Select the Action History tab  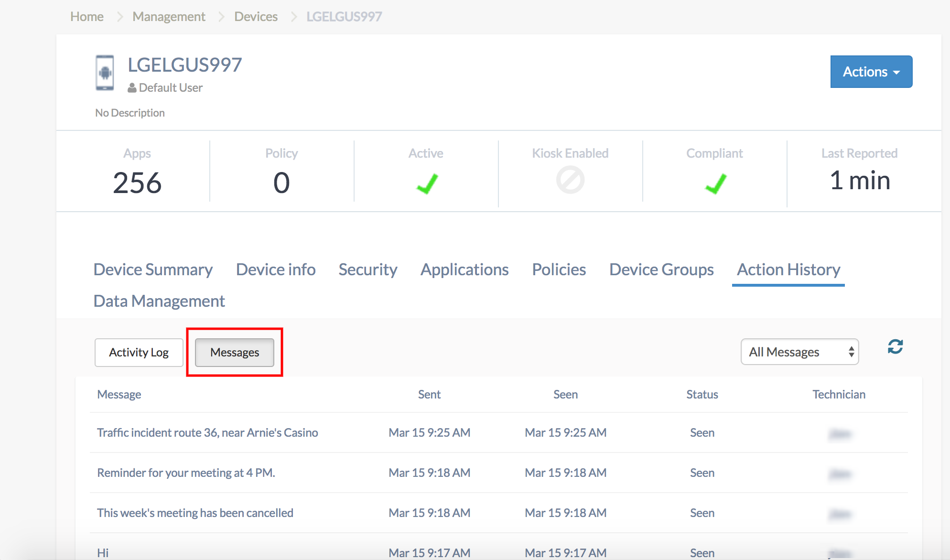point(788,269)
